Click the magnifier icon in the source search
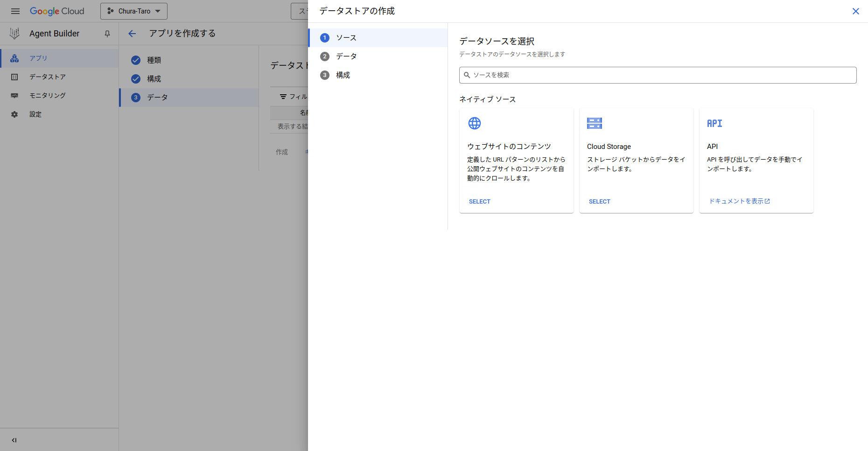 (x=467, y=75)
